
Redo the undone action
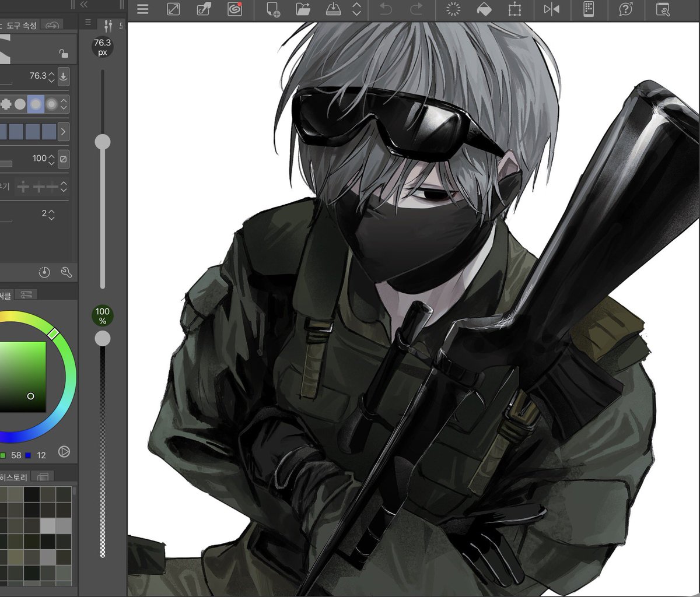[416, 9]
